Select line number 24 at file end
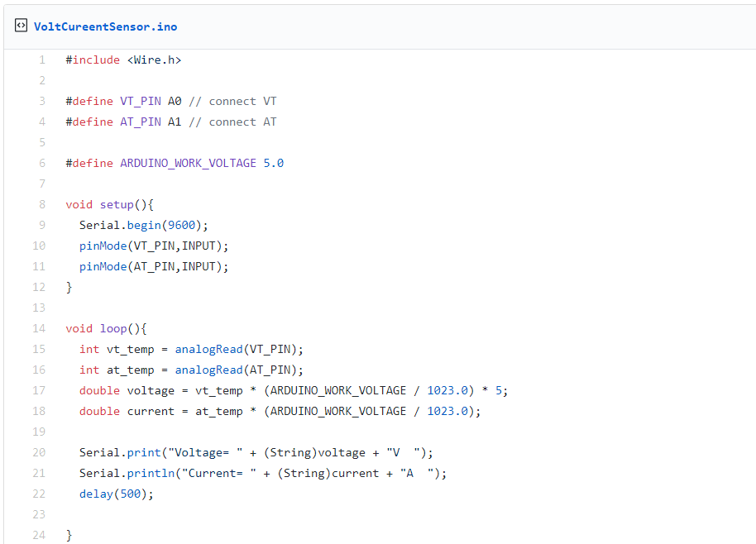 coord(40,535)
